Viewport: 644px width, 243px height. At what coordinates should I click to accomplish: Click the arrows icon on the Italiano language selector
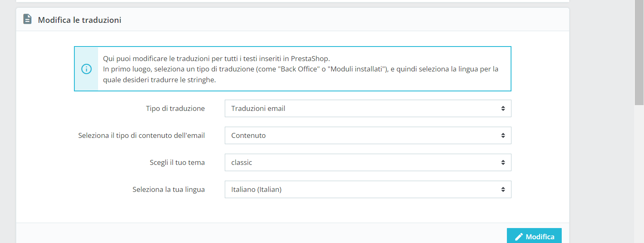pos(503,189)
